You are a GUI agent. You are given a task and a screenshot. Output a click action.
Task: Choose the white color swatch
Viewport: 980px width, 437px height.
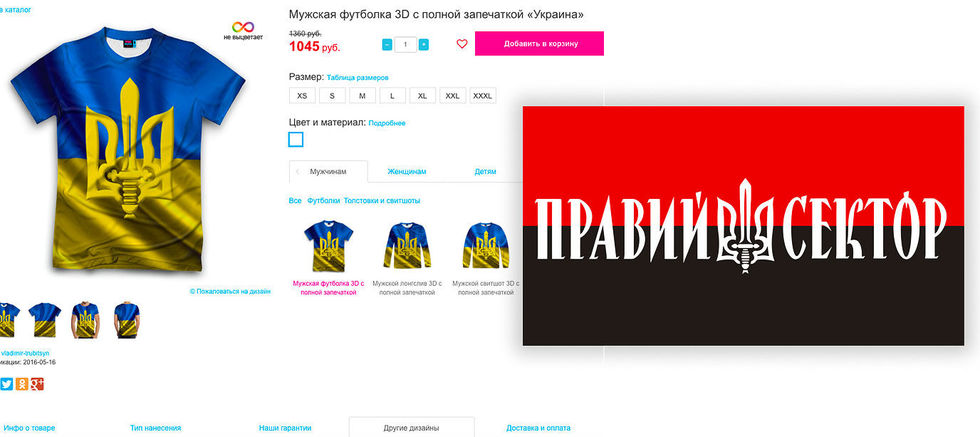(296, 139)
